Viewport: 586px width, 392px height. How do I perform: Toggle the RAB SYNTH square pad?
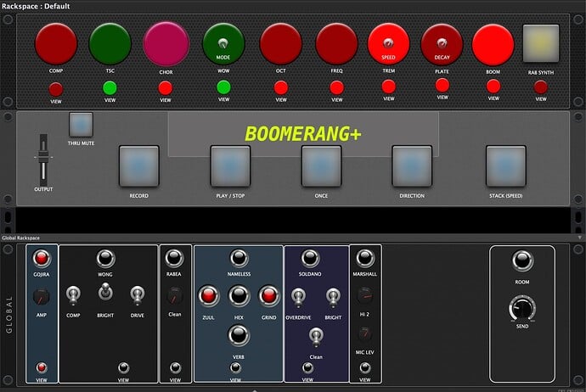point(541,43)
